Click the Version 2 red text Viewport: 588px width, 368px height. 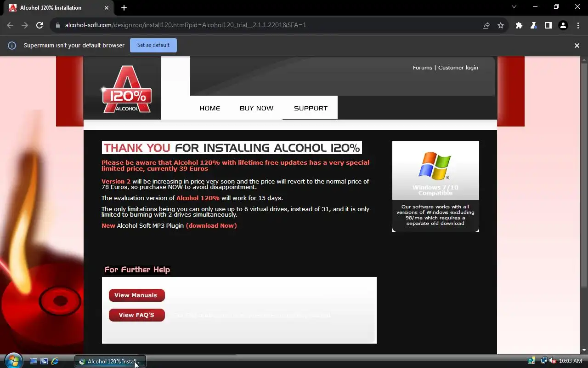pyautogui.click(x=116, y=181)
